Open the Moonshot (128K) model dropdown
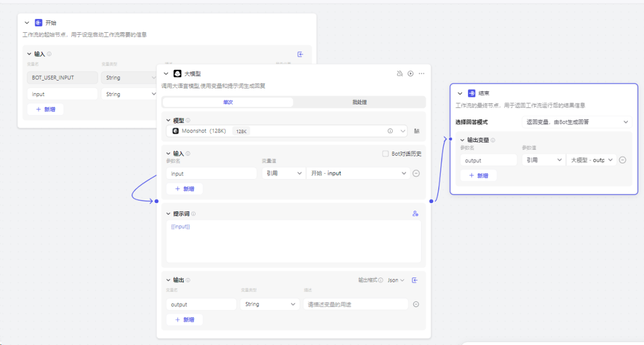This screenshot has height=345, width=644. click(x=287, y=131)
